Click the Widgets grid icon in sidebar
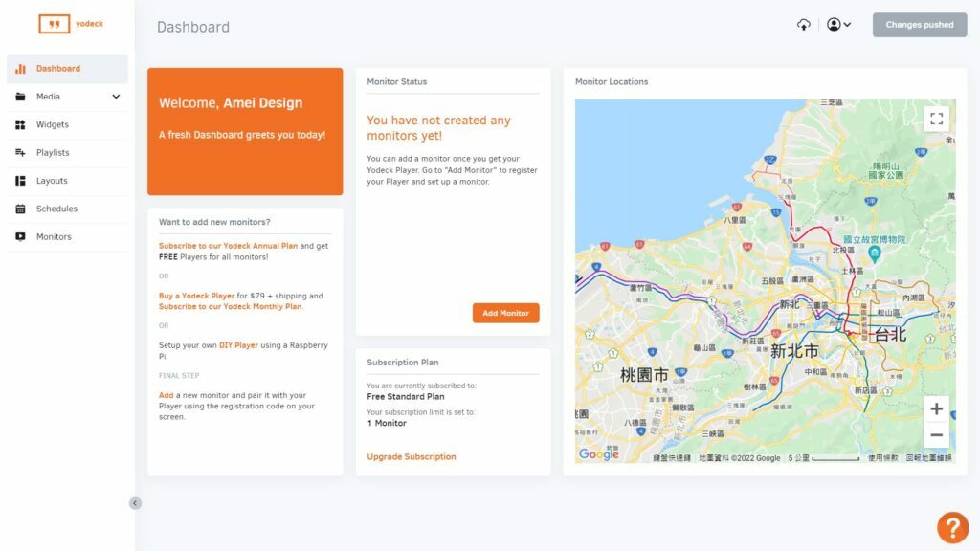The image size is (980, 551). [20, 124]
